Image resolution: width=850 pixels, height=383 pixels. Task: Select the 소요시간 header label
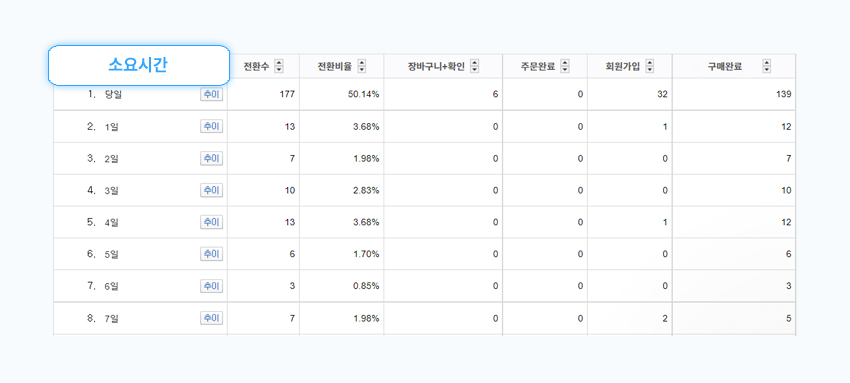point(138,65)
